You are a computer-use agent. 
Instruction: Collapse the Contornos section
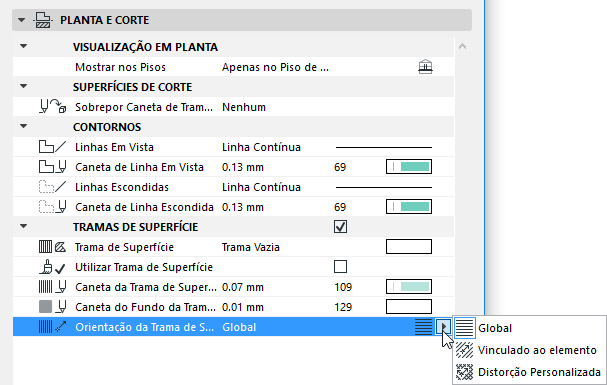pos(24,126)
